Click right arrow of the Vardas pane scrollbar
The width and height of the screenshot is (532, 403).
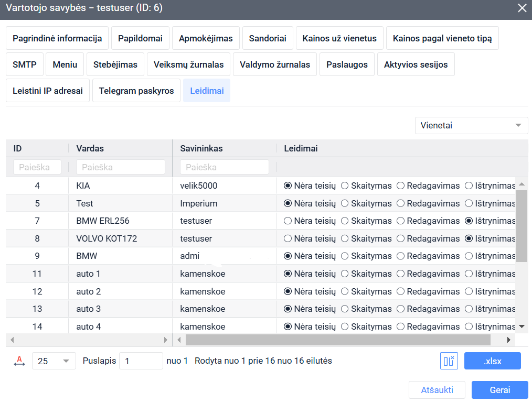[x=165, y=340]
